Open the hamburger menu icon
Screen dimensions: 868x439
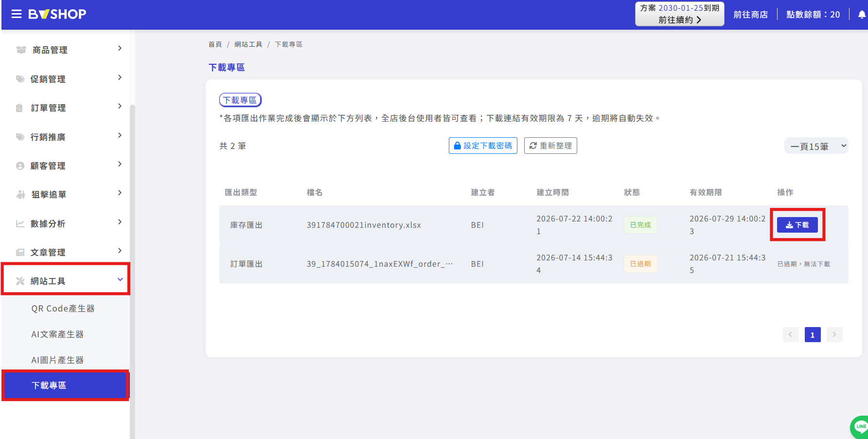(17, 14)
